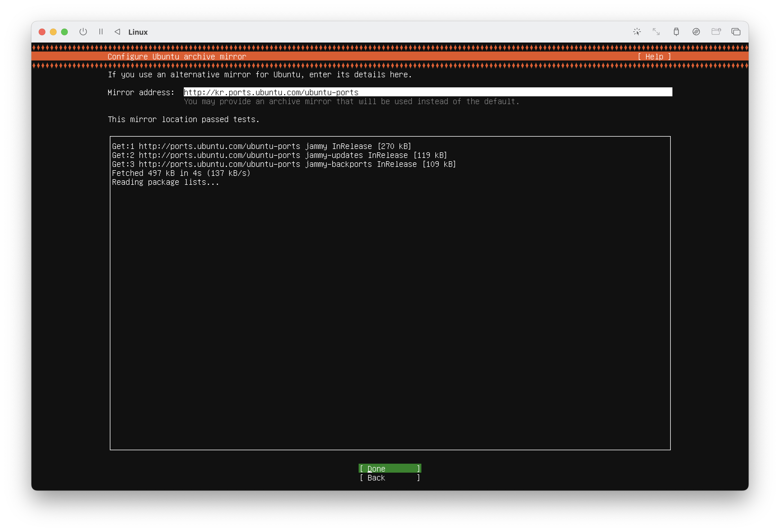Click the 'Linux' window title text

(138, 32)
